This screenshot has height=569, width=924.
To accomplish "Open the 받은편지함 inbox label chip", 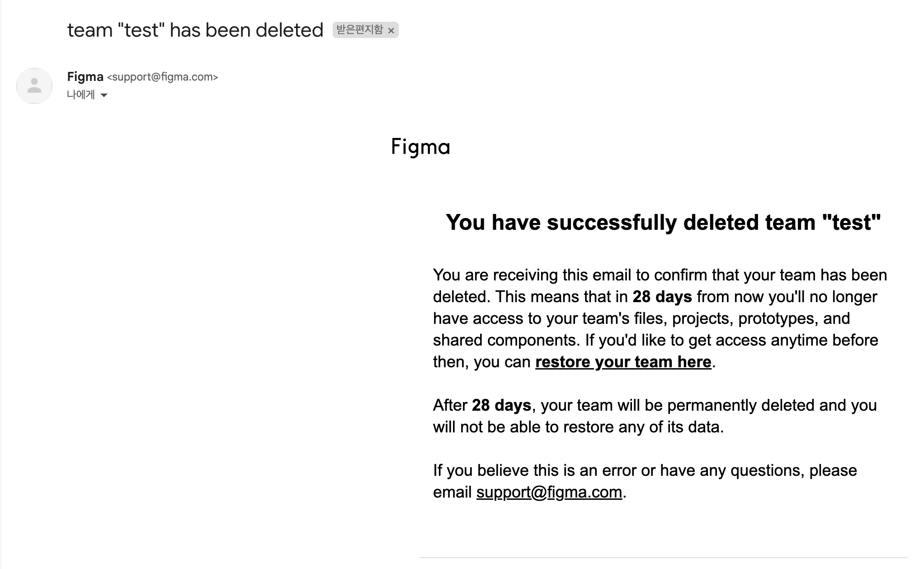I will 360,30.
